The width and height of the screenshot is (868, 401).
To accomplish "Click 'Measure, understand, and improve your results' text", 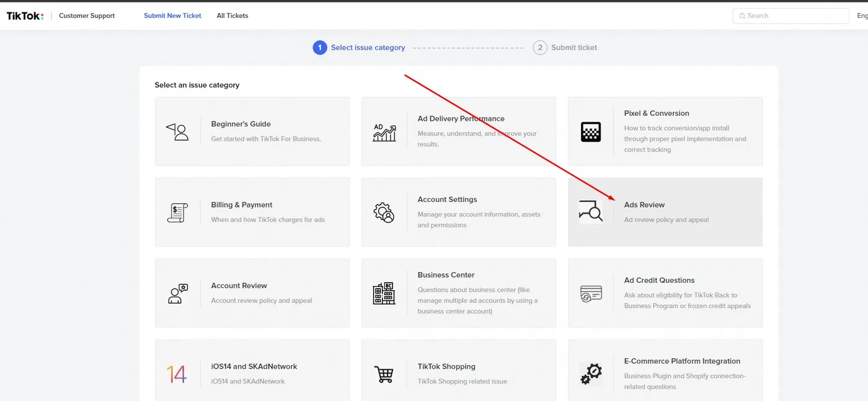I will 477,139.
